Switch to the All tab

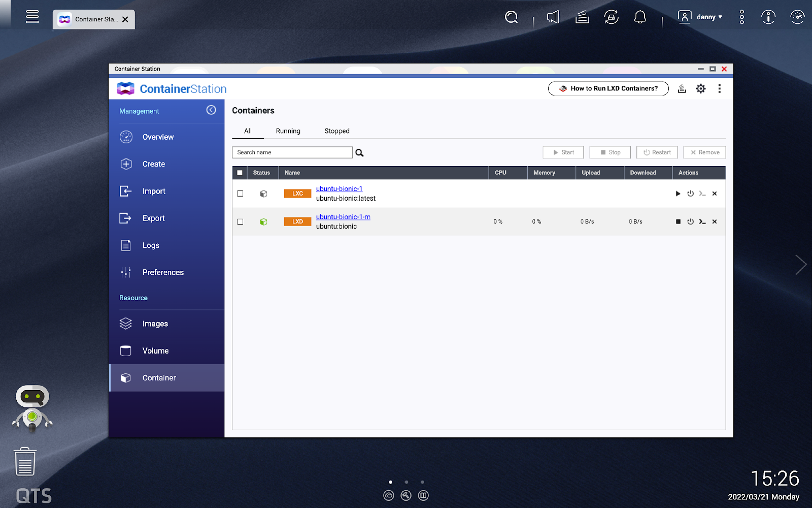tap(248, 131)
